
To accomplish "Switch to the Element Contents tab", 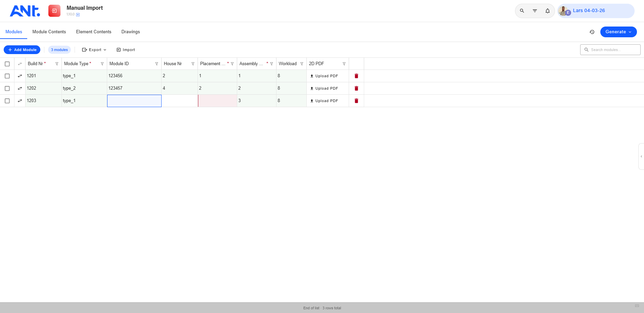I will coord(94,32).
